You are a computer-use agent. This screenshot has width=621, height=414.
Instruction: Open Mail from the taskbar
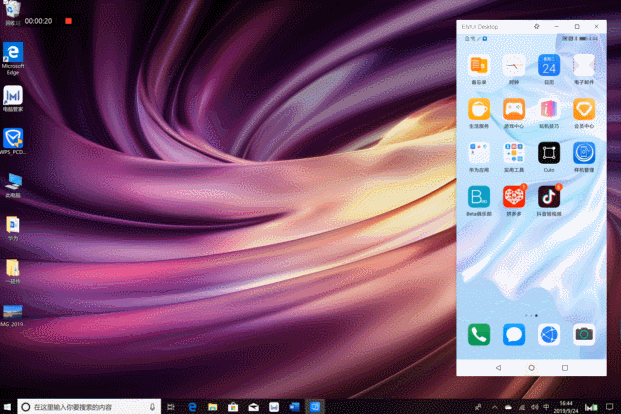pyautogui.click(x=253, y=407)
